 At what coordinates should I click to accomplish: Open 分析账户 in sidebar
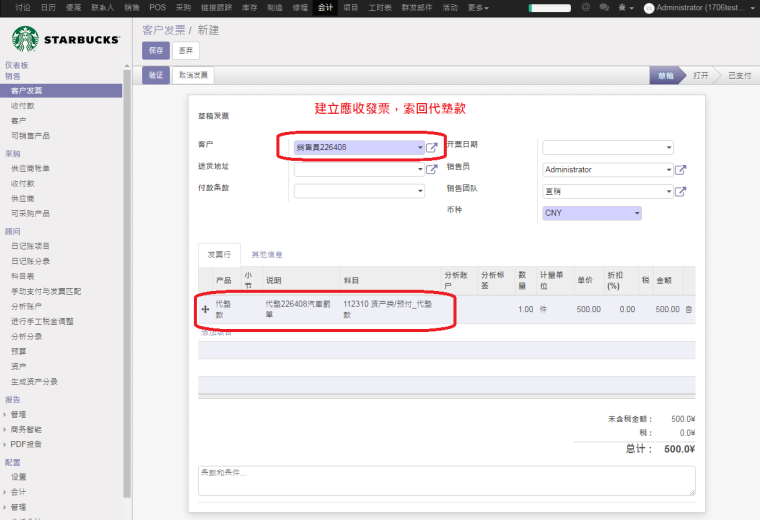tap(26, 306)
